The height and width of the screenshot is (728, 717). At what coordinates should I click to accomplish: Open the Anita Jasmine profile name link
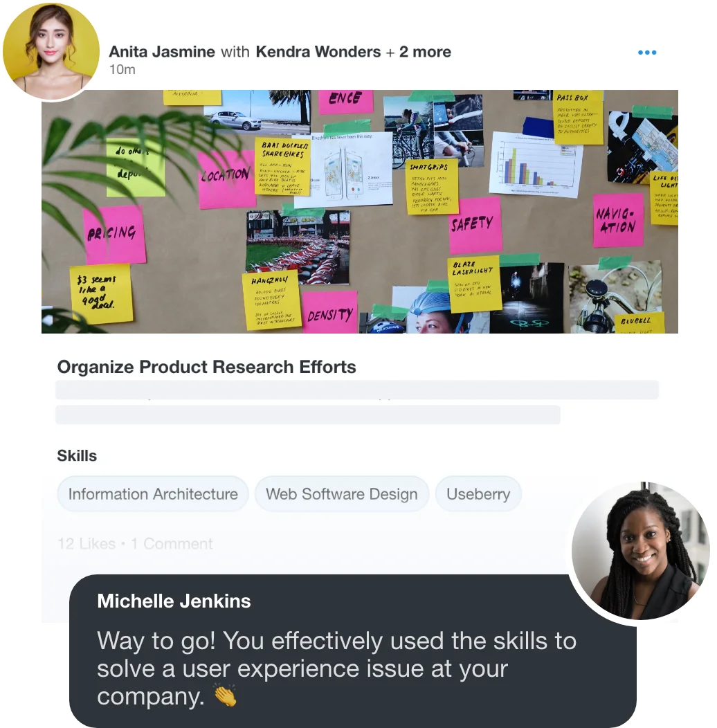162,51
